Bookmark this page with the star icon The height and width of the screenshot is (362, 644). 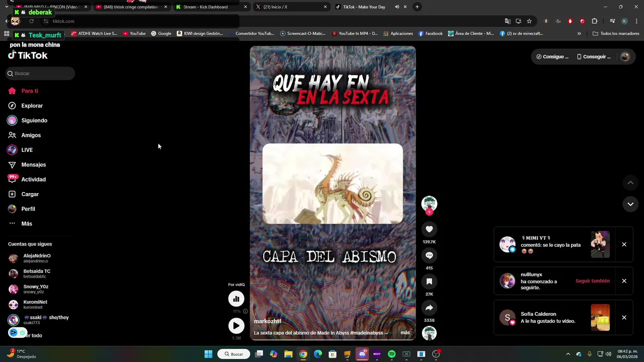[529, 21]
